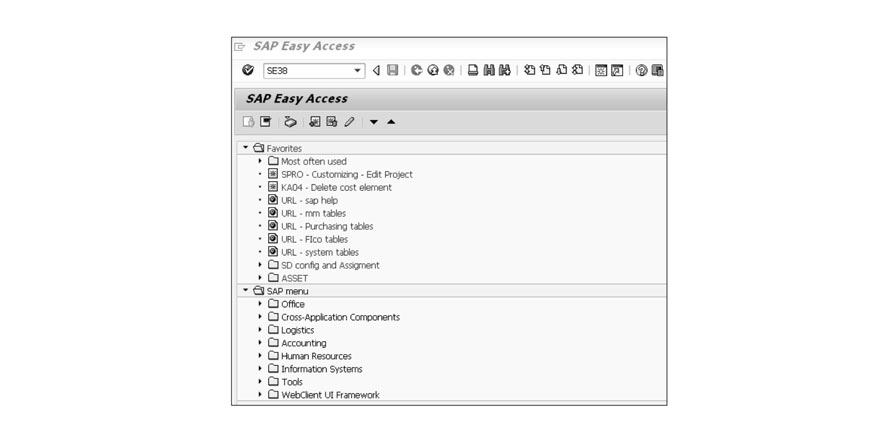Click the Find binoculars icon
Screen dimensions: 890x440
tap(489, 70)
